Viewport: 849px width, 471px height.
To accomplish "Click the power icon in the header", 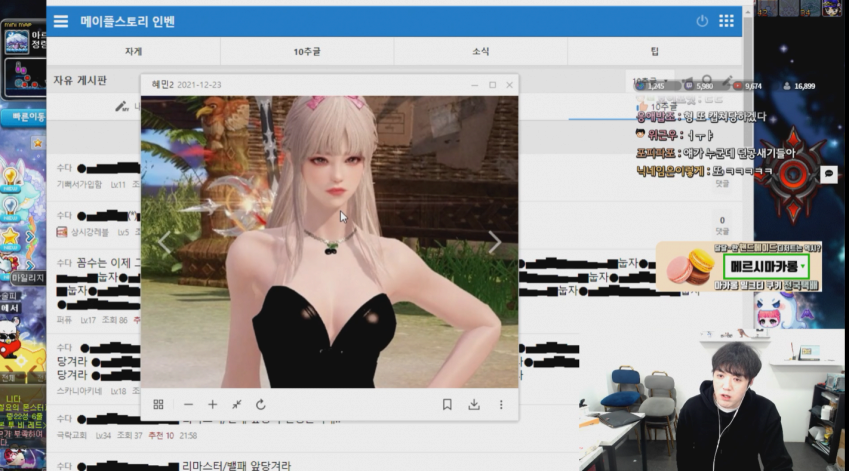I will (x=702, y=21).
